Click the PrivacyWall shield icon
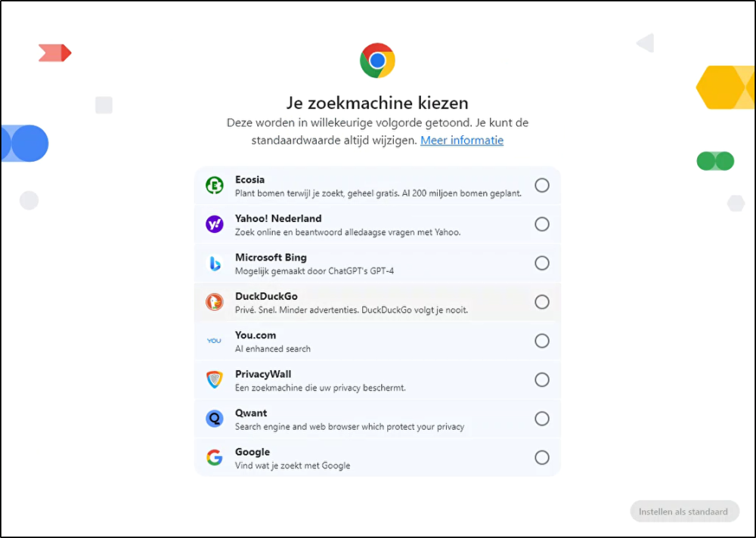Viewport: 756px width, 538px height. coord(214,380)
